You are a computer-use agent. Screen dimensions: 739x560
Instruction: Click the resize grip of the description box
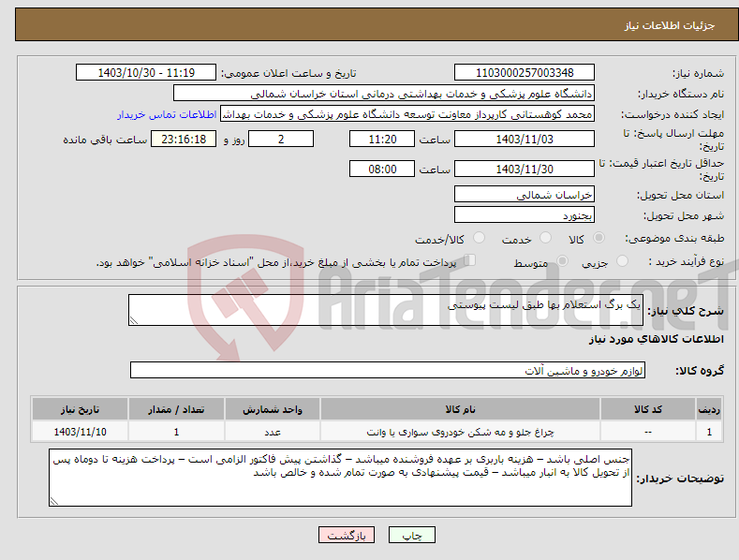134,320
